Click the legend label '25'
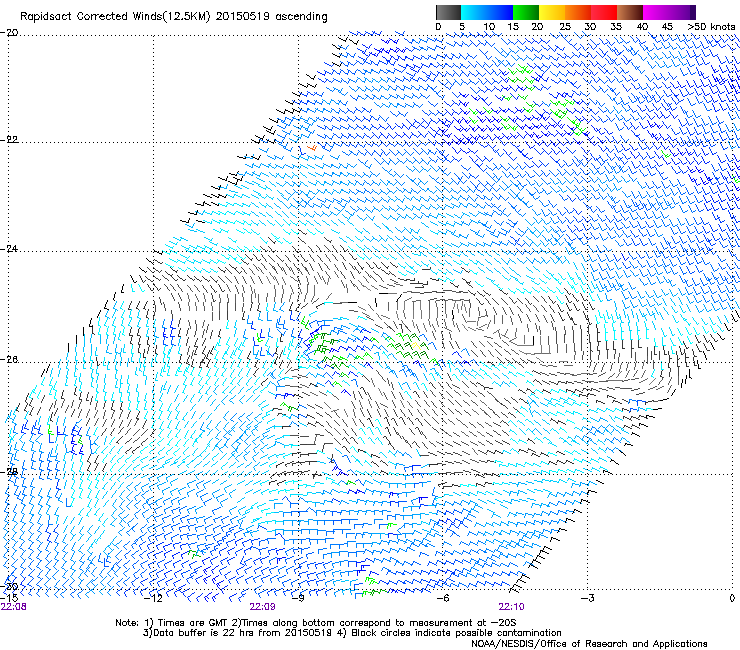This screenshot has height=650, width=740. point(565,27)
